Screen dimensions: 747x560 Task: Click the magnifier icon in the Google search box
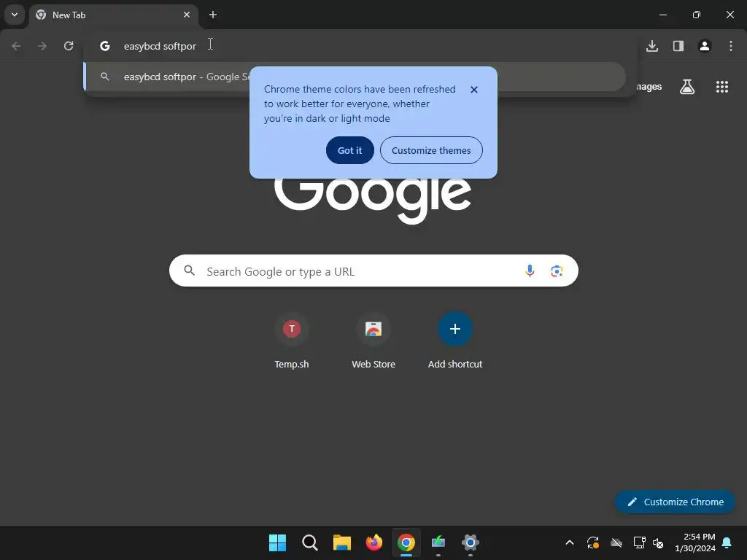coord(190,271)
